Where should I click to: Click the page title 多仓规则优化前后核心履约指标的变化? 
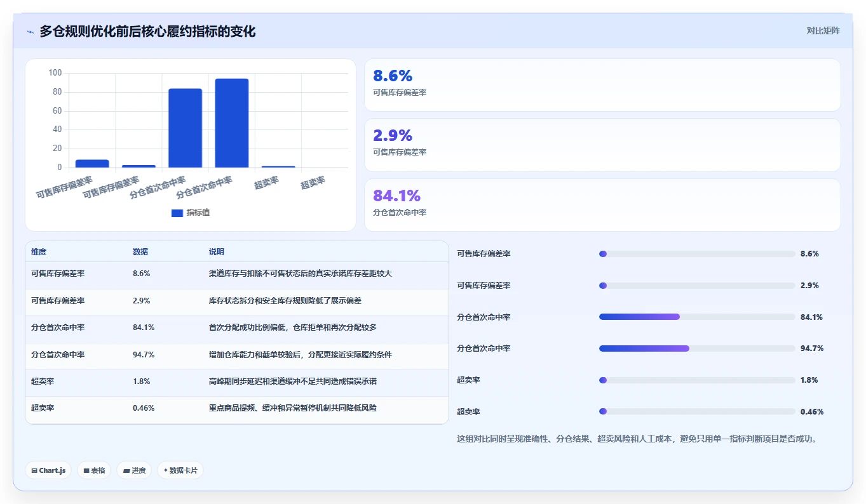pyautogui.click(x=148, y=32)
